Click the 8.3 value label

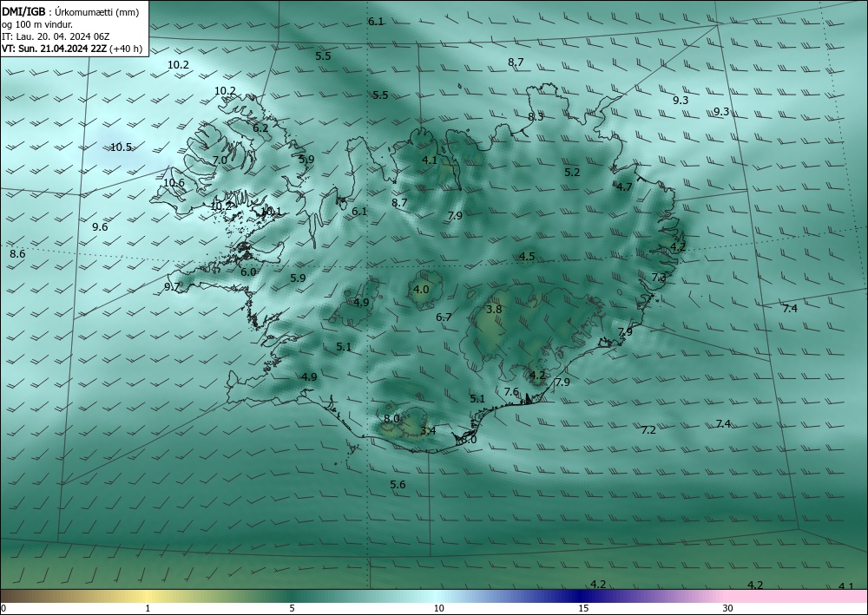(x=536, y=117)
